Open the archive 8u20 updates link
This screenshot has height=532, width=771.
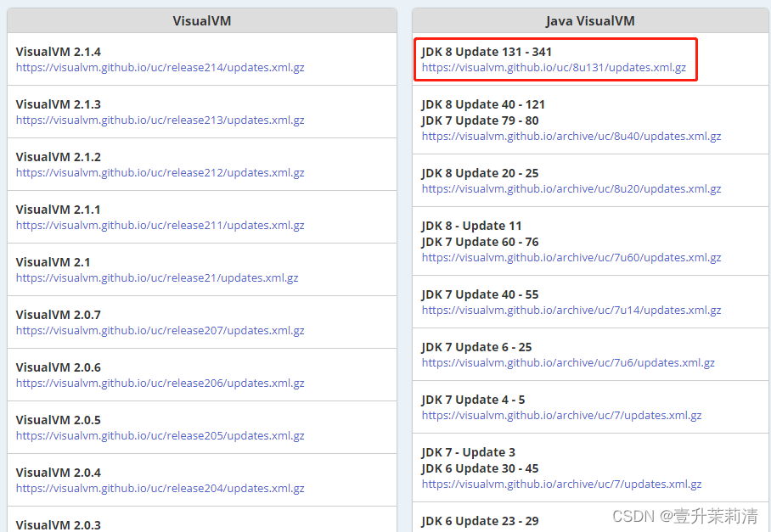click(x=571, y=188)
